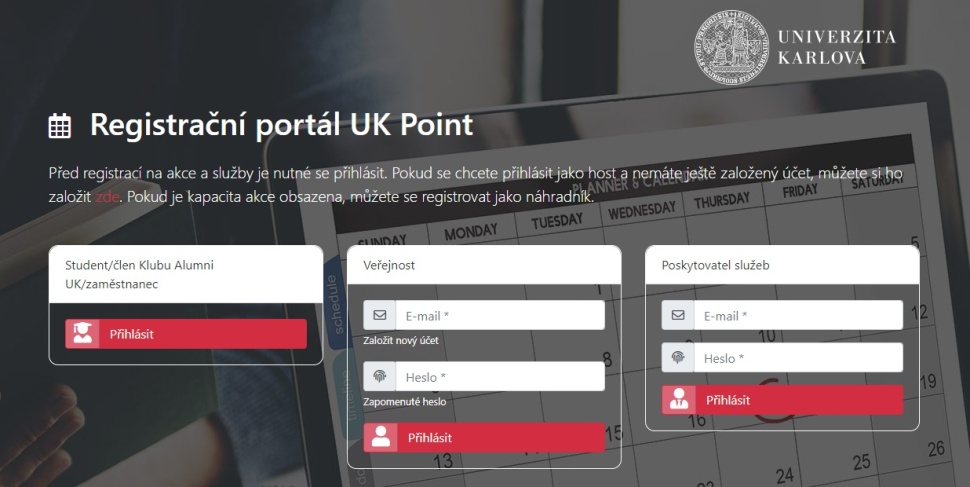Click the businessman icon on provider Přihlásit button
970x487 pixels.
point(679,400)
